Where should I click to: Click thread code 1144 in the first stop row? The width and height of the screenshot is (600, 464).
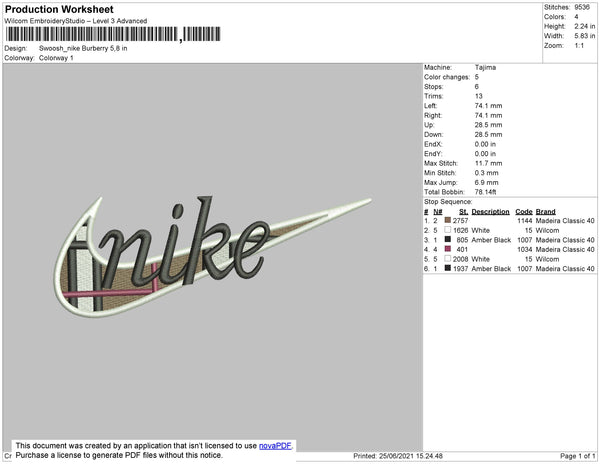(x=525, y=221)
